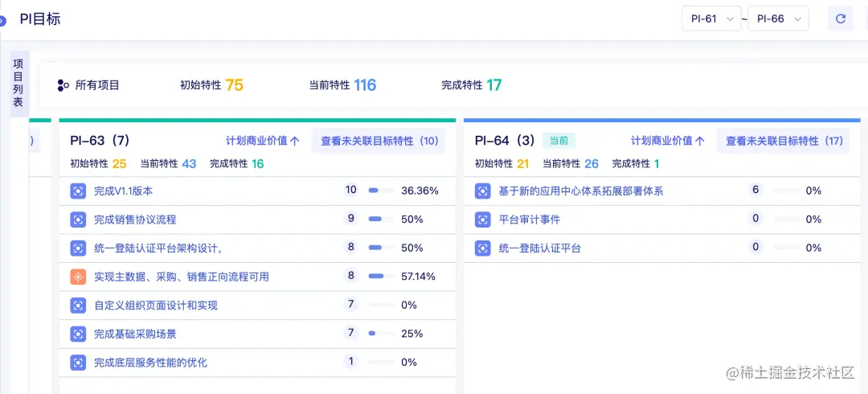Click the PI目标 page title
This screenshot has height=394, width=868.
[x=40, y=18]
